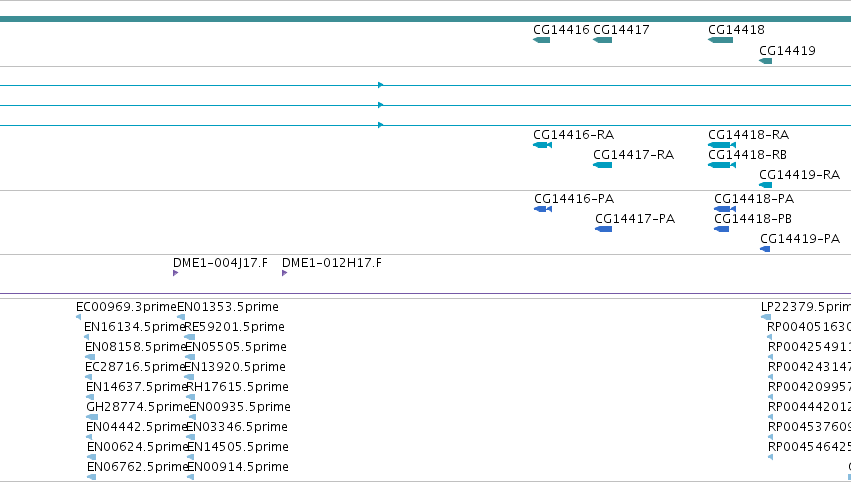Click the middle long transcript direction arrow
This screenshot has width=851, height=482.
point(380,105)
